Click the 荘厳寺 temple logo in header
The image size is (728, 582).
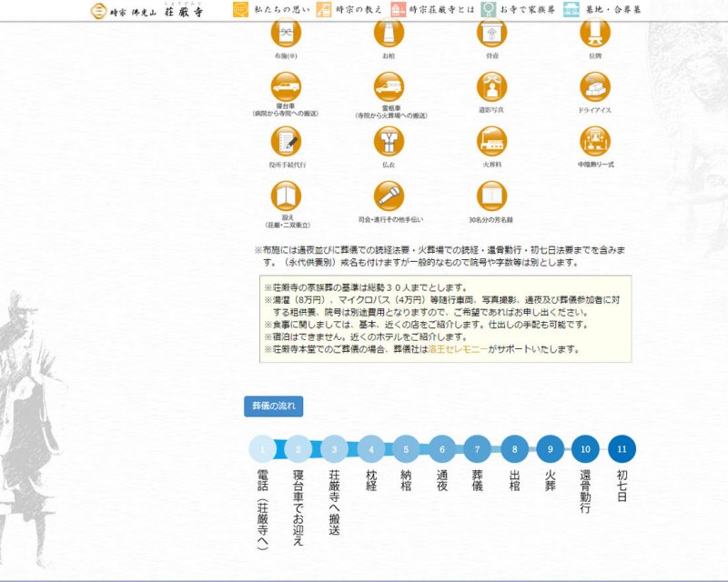146,11
